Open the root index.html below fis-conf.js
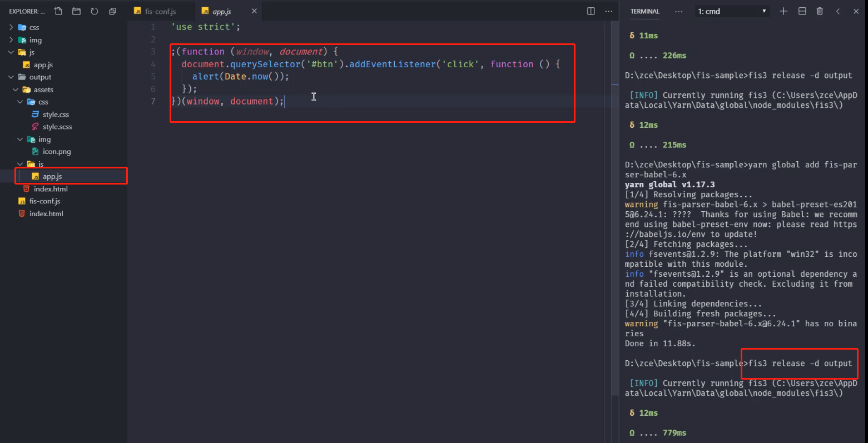 tap(46, 213)
